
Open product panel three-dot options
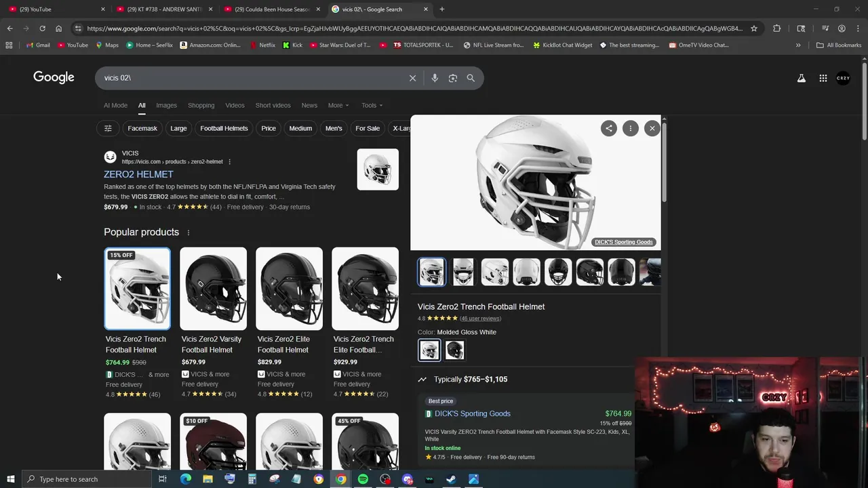(631, 128)
